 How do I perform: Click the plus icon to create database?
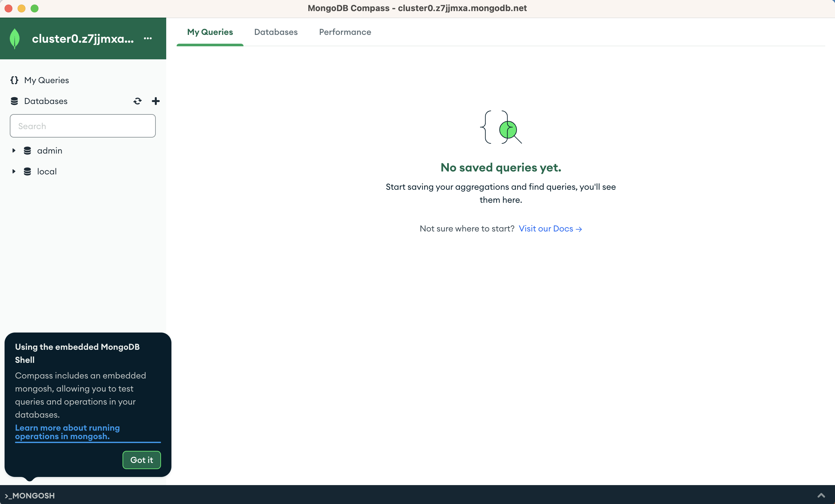click(155, 101)
